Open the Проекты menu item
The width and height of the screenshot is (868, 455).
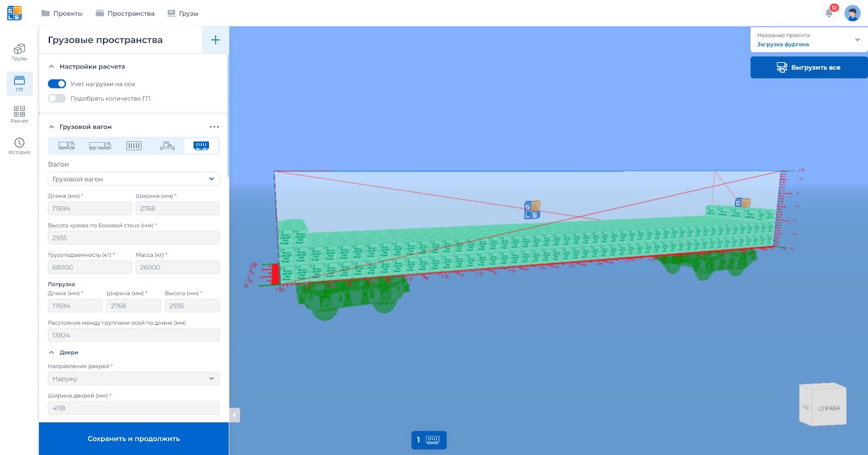click(62, 13)
